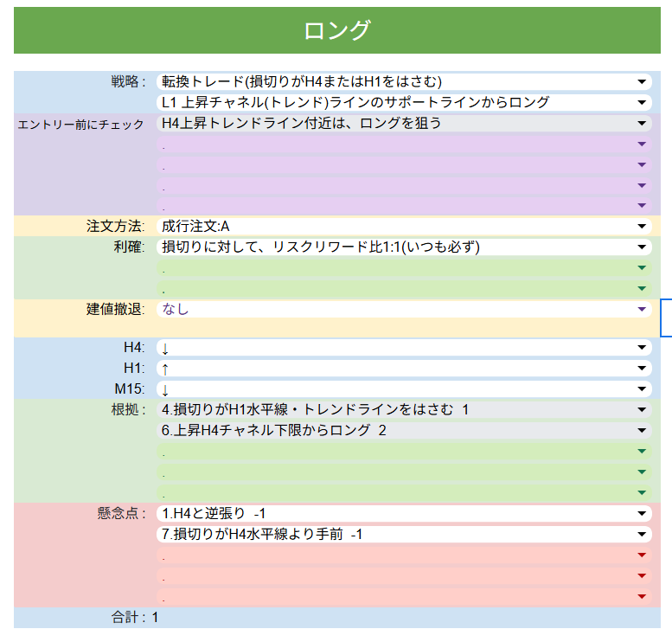
Task: Select the 建値撤退 label cell
Action: click(115, 310)
